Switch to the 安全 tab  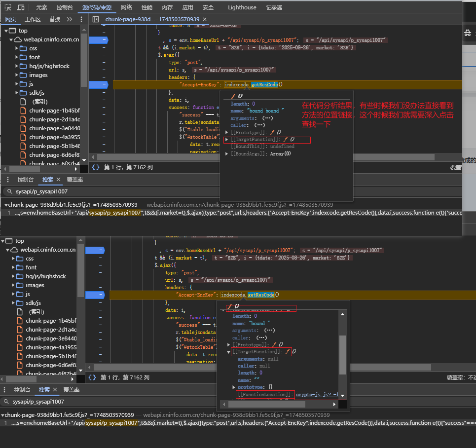tap(208, 7)
